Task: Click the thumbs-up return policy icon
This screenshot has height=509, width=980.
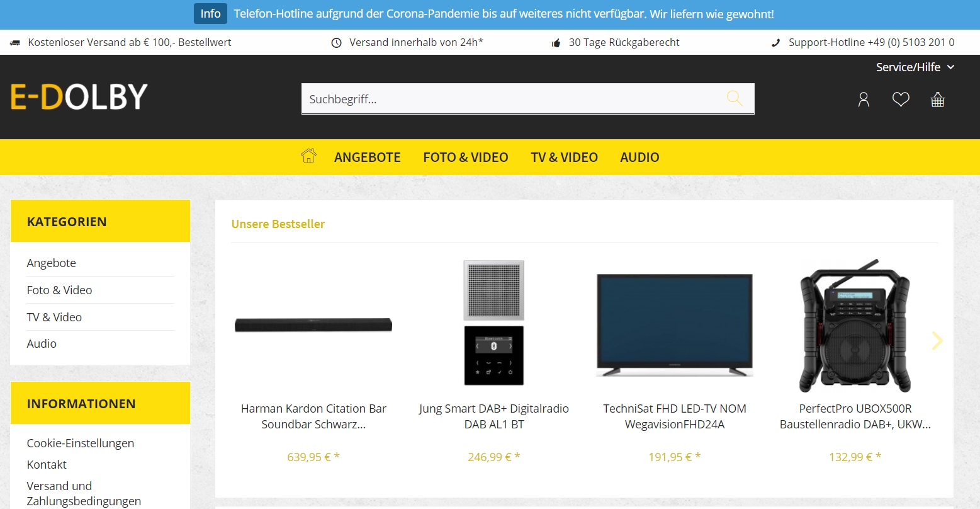Action: tap(556, 43)
